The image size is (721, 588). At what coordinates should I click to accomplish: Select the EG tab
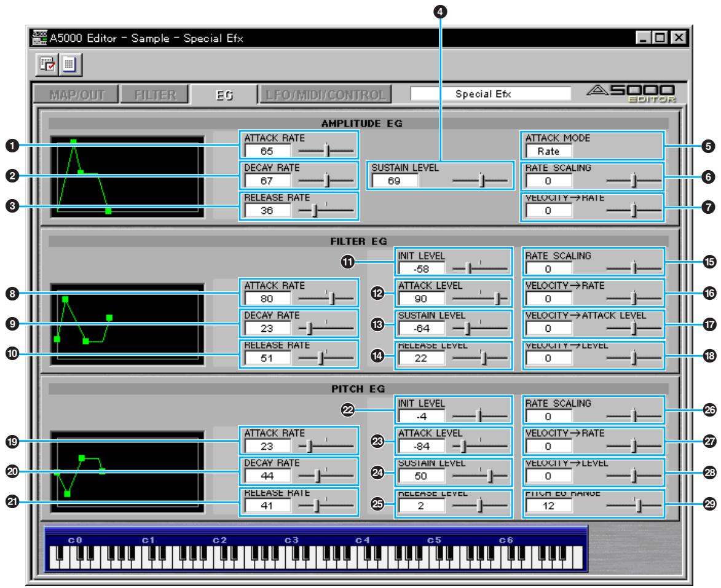pos(224,95)
